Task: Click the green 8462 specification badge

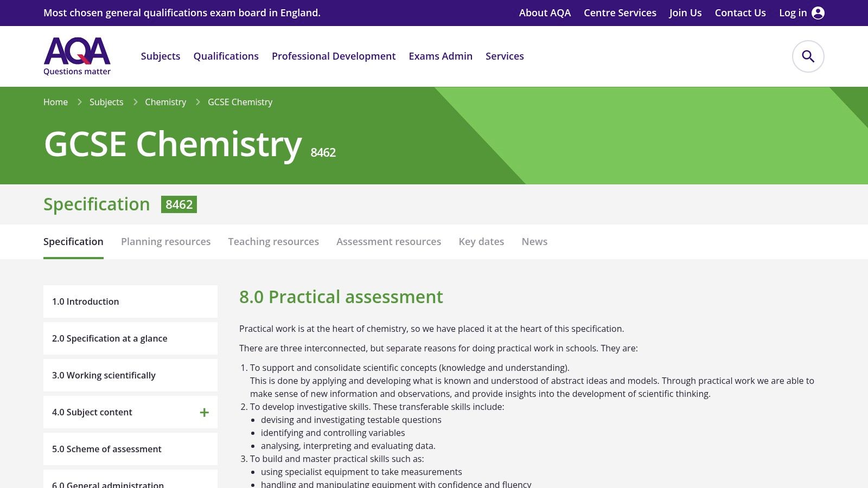Action: click(179, 204)
